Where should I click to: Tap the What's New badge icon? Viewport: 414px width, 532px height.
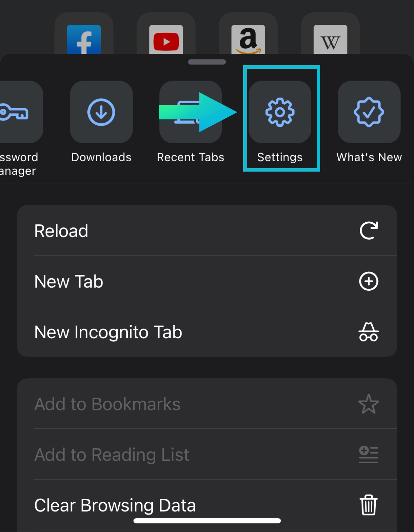369,112
